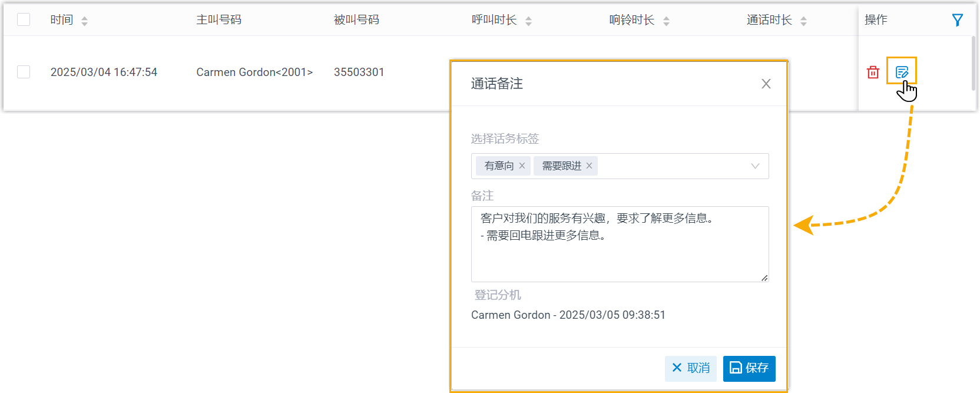Check the Carmen Gordon call record row

click(x=24, y=72)
